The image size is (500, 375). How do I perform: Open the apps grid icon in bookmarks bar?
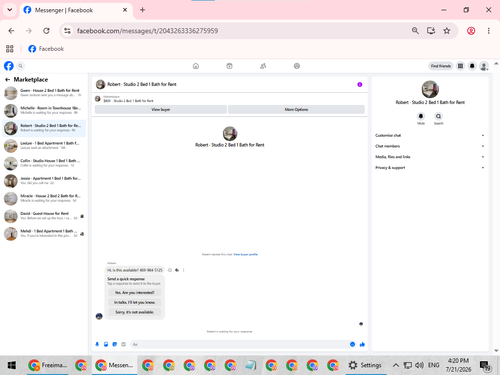10,49
